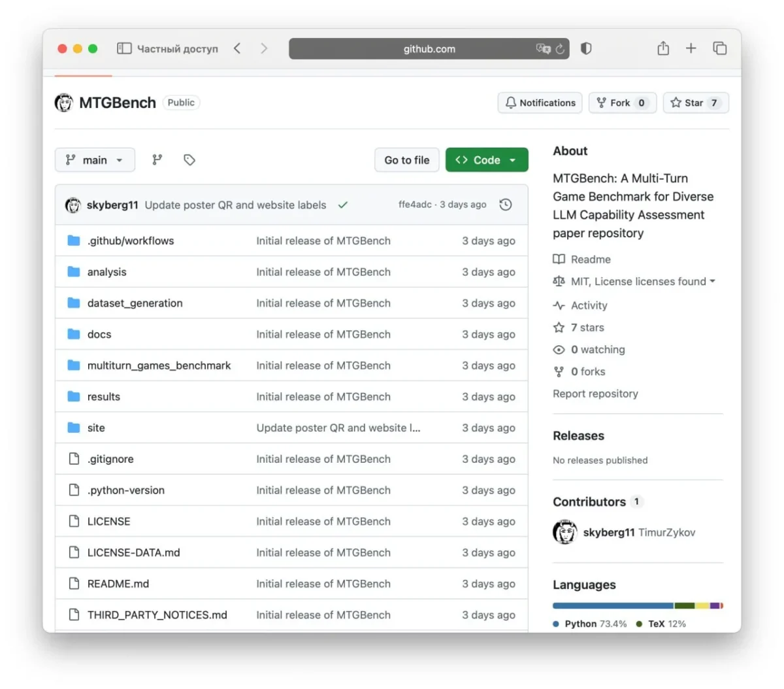Open the docs folder

coord(99,334)
